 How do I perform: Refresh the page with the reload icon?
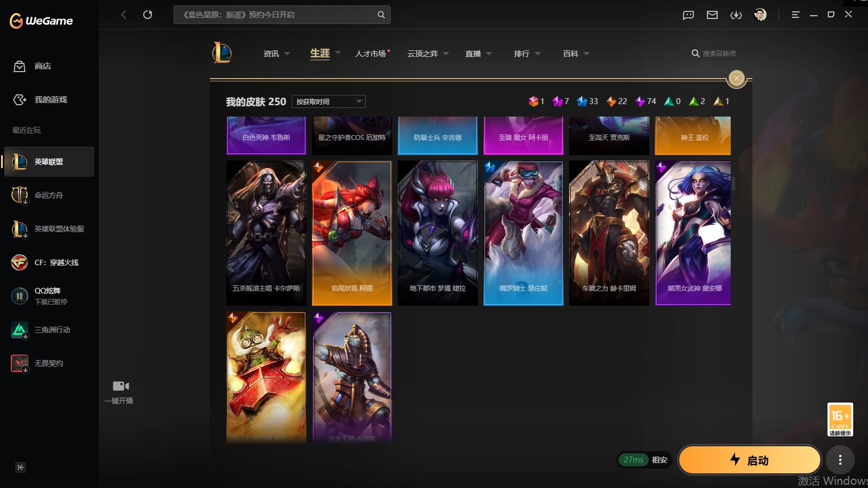click(x=148, y=15)
